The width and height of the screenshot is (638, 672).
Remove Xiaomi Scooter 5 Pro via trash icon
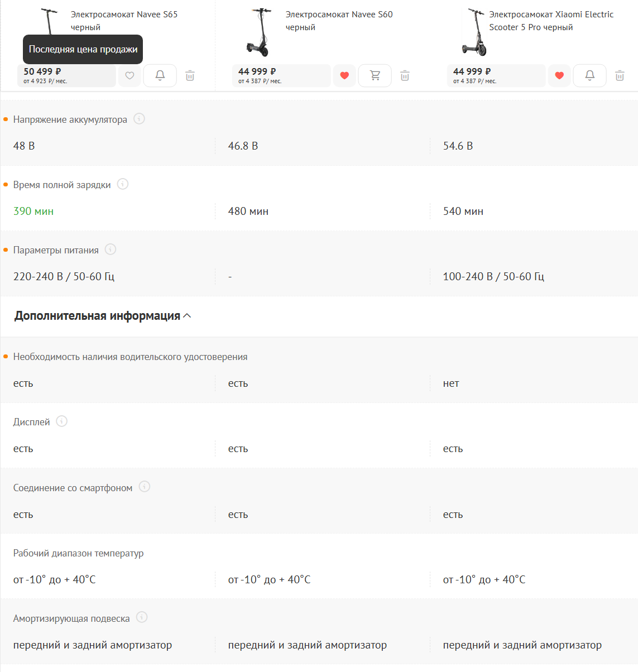point(620,75)
